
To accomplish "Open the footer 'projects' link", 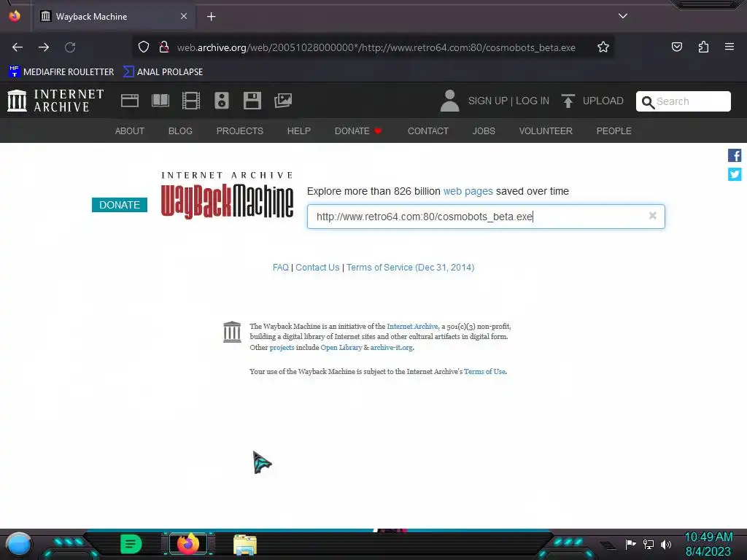I will tap(282, 347).
